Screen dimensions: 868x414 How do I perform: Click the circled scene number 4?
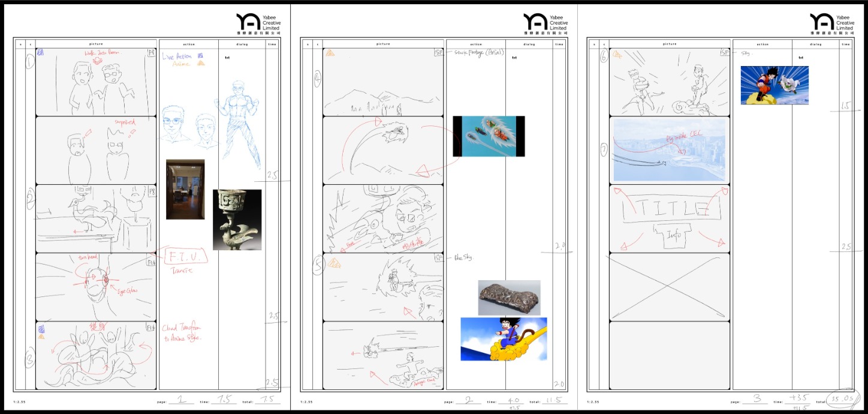[317, 79]
